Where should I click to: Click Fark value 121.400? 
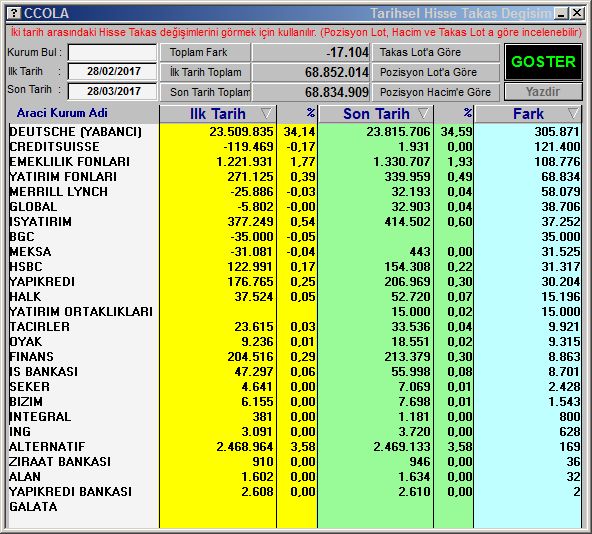(557, 147)
